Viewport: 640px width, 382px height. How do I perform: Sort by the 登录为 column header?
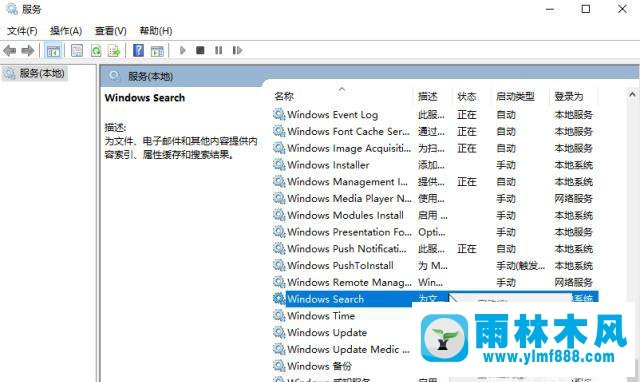[569, 96]
